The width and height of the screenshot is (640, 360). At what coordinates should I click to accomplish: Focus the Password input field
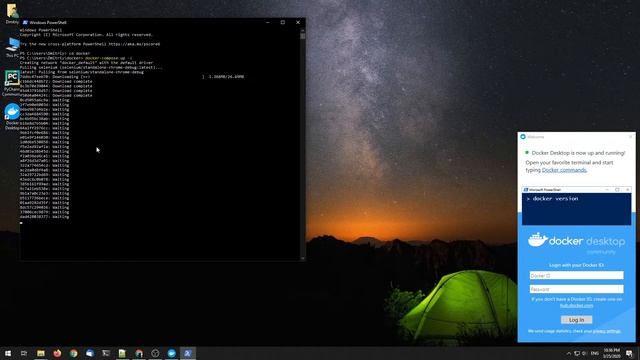576,289
